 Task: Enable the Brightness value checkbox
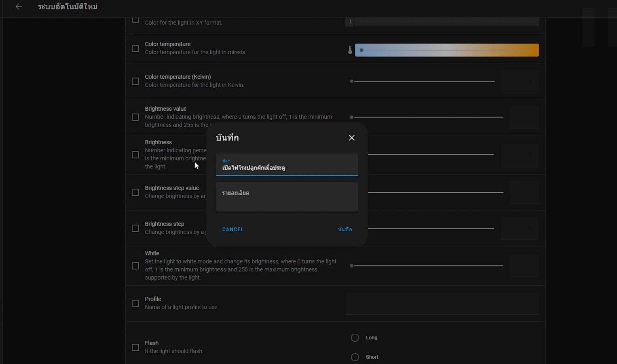tap(135, 117)
